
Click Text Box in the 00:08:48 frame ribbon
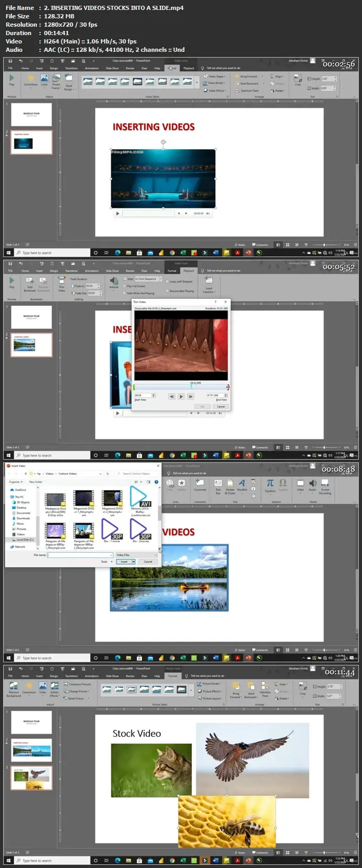[218, 487]
